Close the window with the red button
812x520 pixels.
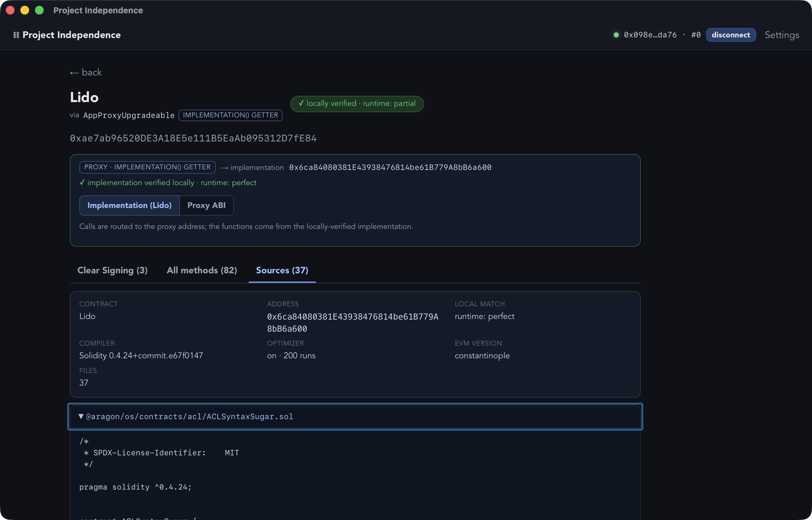(10, 10)
